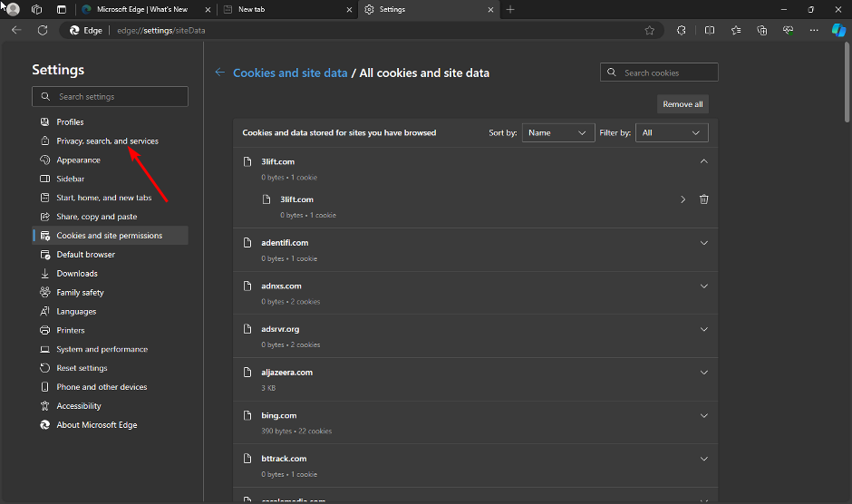Open the Collections icon
Screen dimensions: 852x504
tap(761, 31)
